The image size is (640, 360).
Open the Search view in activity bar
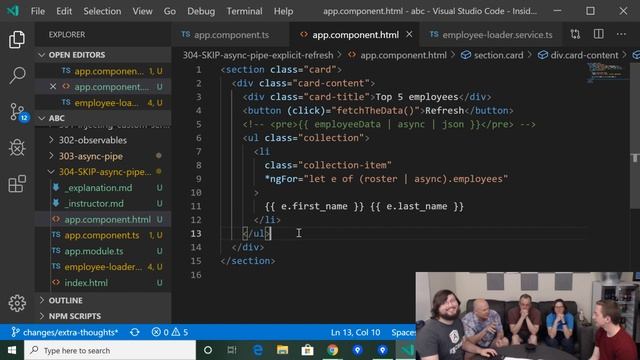pos(17,75)
